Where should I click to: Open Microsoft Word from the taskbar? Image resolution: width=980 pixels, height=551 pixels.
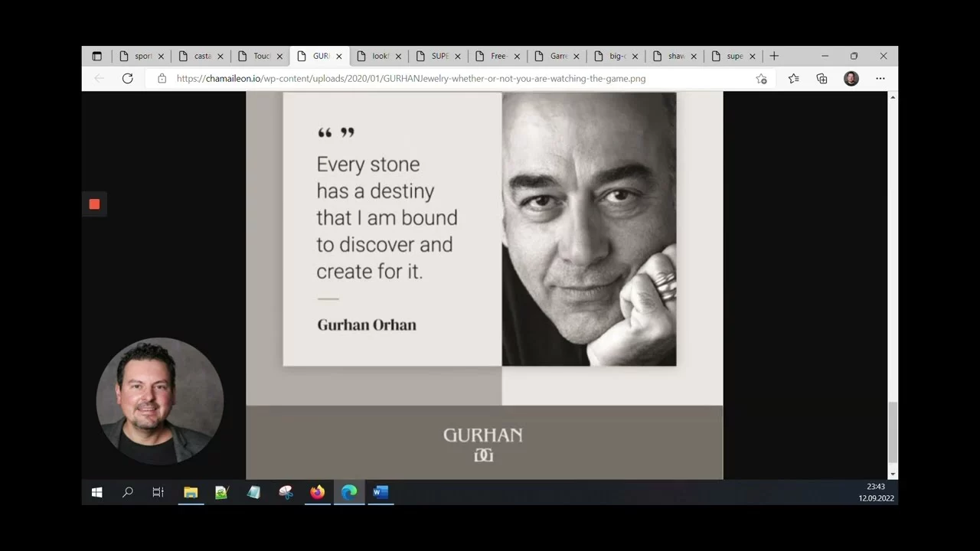click(381, 492)
